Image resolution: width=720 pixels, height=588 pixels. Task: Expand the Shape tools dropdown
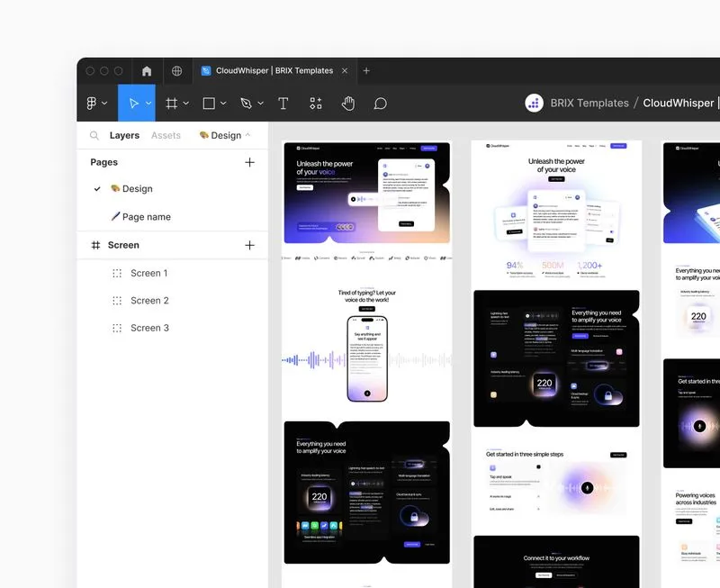[222, 103]
